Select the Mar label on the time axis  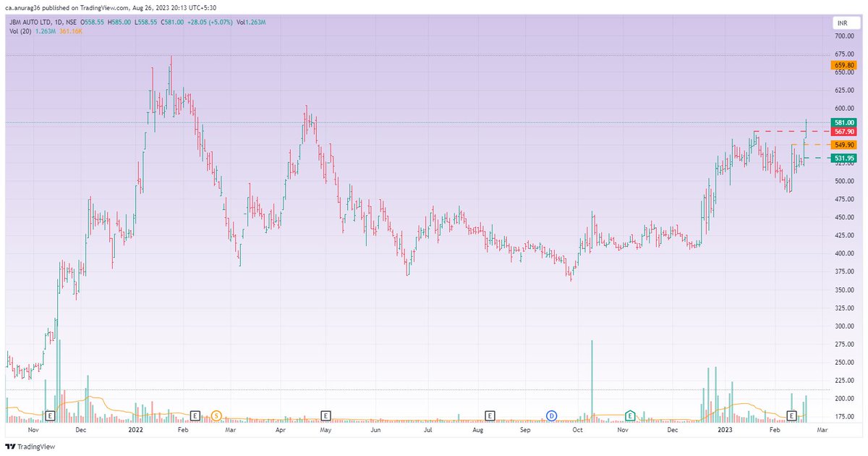point(822,430)
